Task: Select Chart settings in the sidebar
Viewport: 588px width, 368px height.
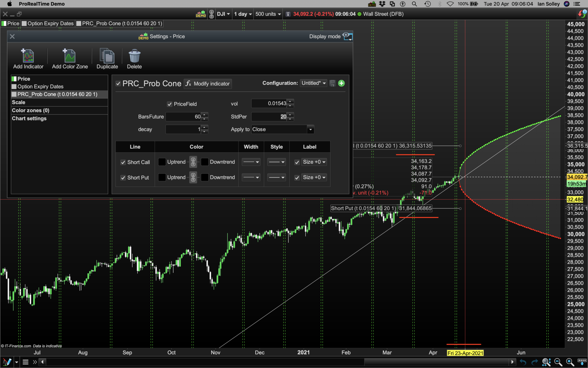Action: (29, 118)
